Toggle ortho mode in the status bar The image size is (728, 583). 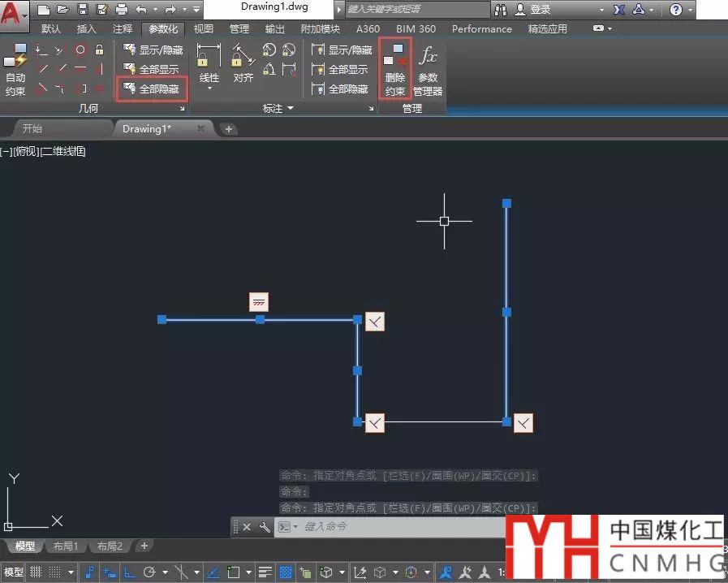(x=129, y=572)
